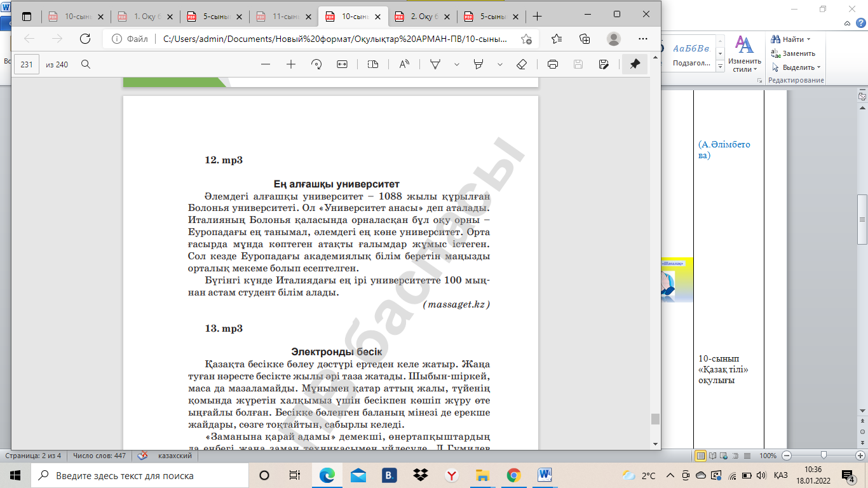
Task: Open the Mail app from the taskbar
Action: pos(358,475)
